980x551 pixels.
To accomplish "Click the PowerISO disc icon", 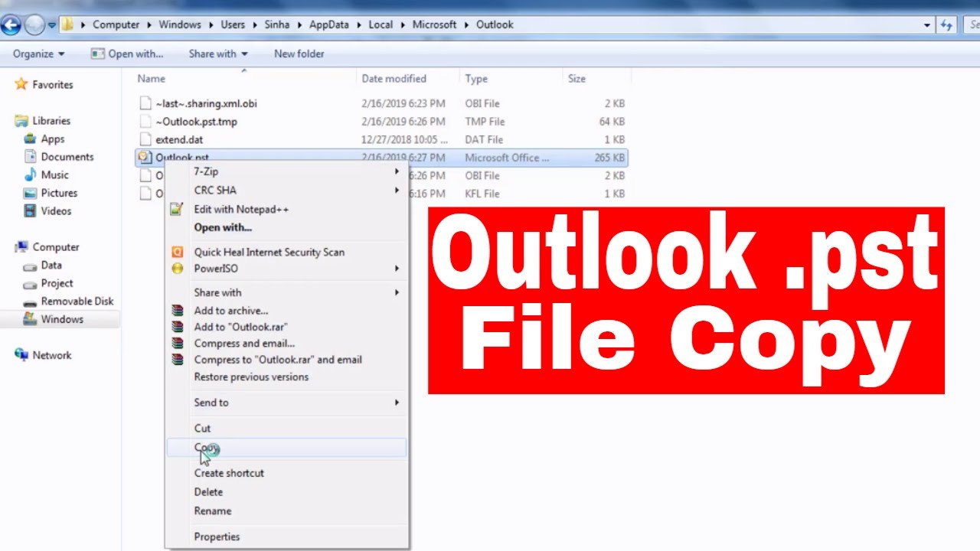I will pyautogui.click(x=178, y=269).
